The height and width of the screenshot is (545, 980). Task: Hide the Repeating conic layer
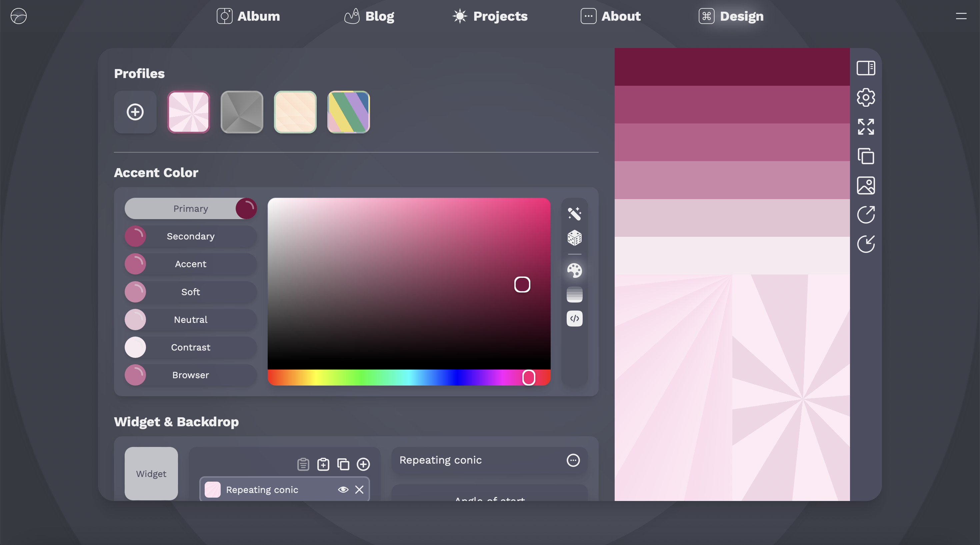tap(344, 490)
